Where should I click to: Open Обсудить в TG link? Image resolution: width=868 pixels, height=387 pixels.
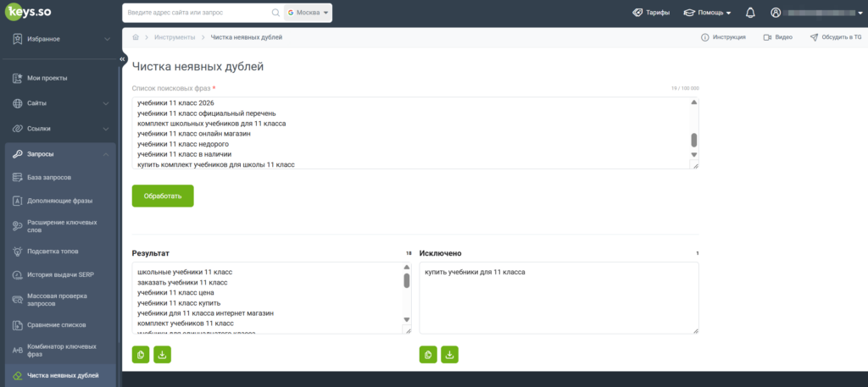(x=835, y=37)
